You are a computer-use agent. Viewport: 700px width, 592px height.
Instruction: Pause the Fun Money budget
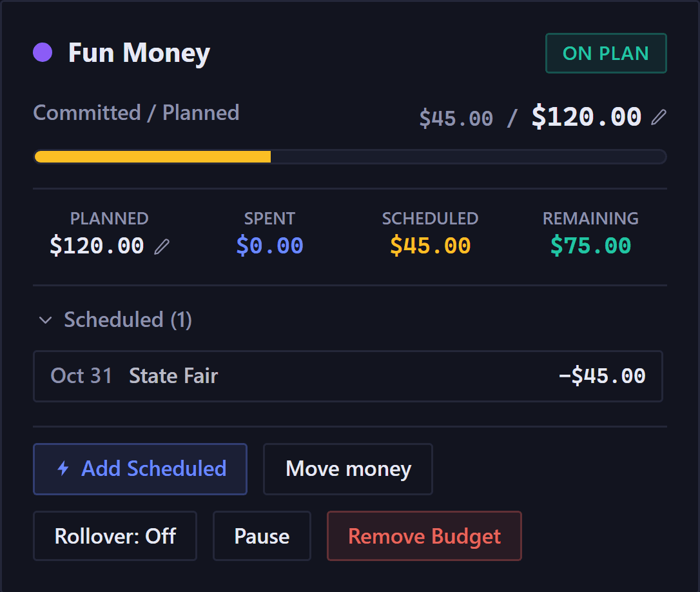coord(262,536)
